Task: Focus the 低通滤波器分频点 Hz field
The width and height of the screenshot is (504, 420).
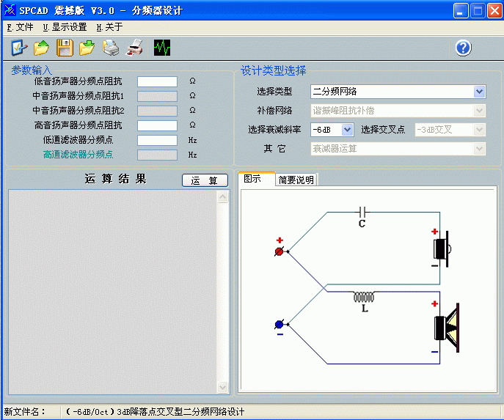Action: click(157, 140)
